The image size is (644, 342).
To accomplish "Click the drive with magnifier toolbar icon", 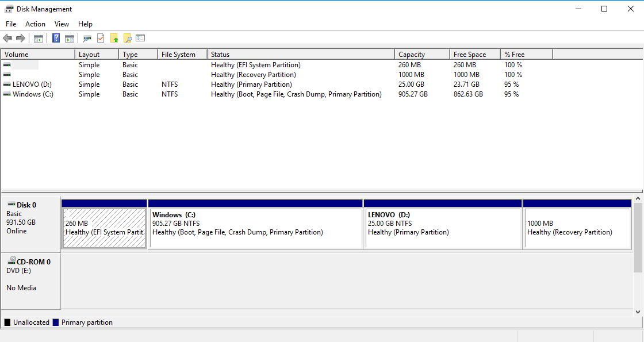I will [87, 39].
